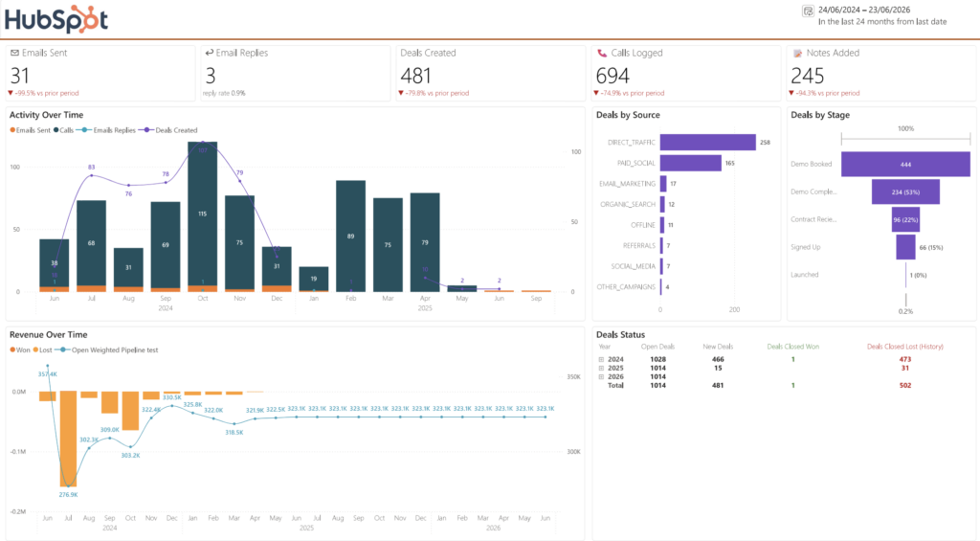Click the pipeline data point 357.4K
Image resolution: width=980 pixels, height=541 pixels.
coord(48,366)
